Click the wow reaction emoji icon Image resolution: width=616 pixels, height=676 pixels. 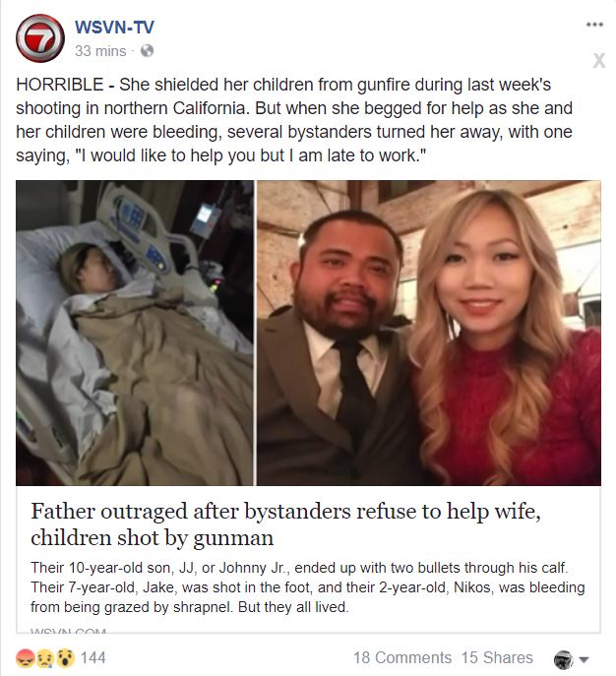pyautogui.click(x=65, y=658)
